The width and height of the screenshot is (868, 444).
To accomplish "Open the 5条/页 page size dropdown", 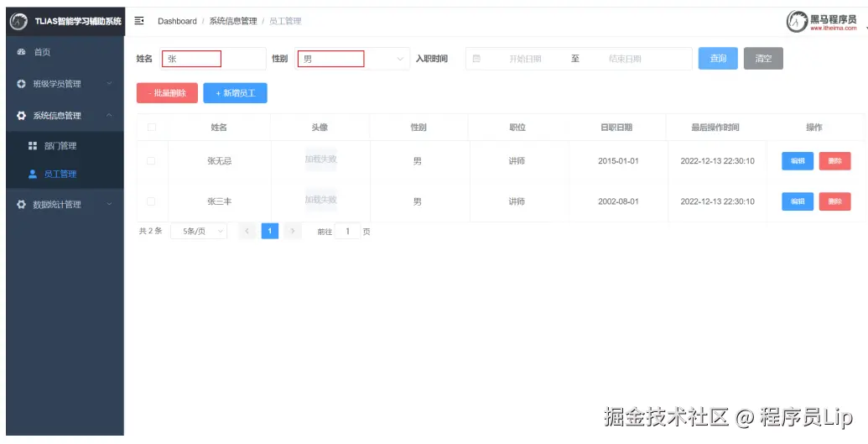I will 199,231.
